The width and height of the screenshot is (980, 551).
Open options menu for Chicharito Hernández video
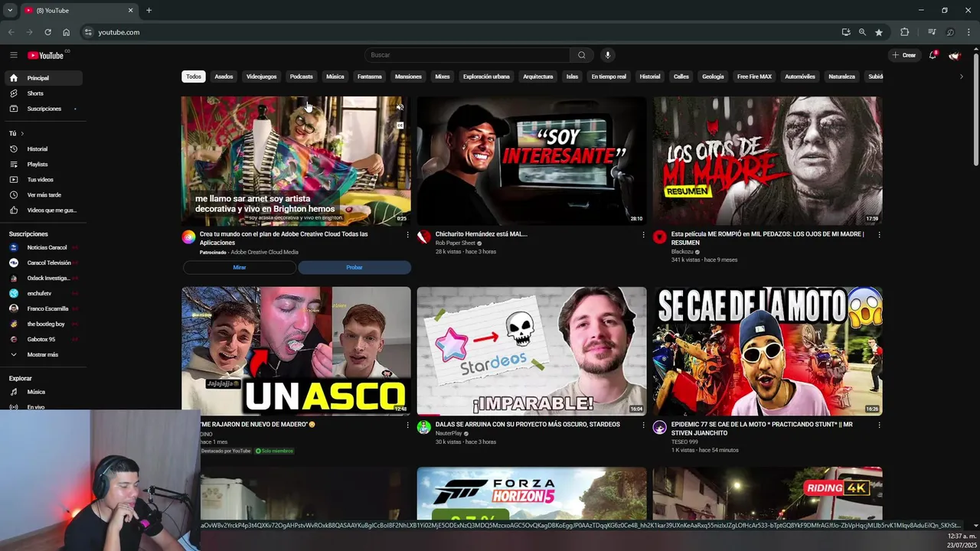tap(643, 235)
